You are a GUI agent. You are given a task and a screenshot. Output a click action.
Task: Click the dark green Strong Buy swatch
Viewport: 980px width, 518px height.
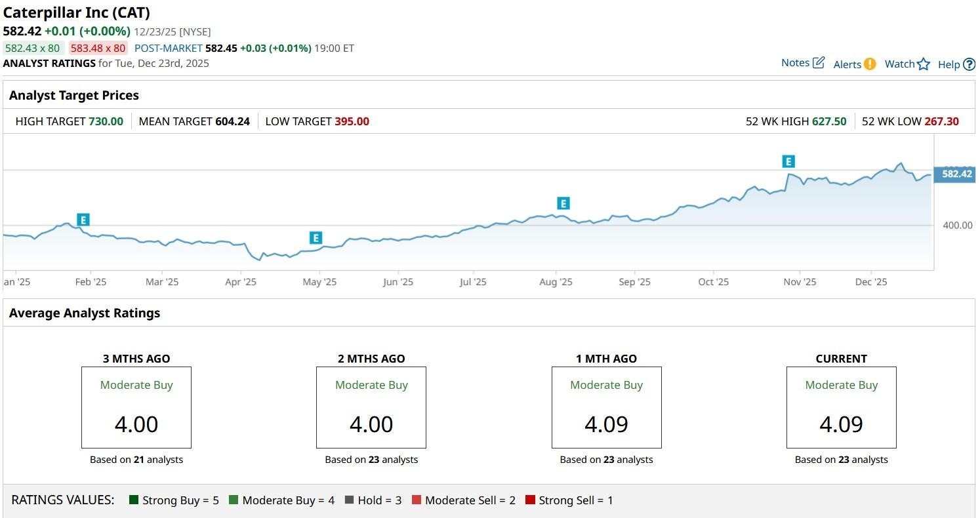click(134, 500)
